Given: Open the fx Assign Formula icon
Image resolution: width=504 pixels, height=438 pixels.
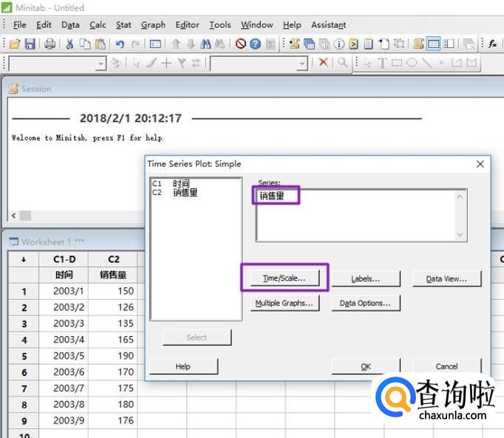Looking at the screenshot, I should pos(492,44).
